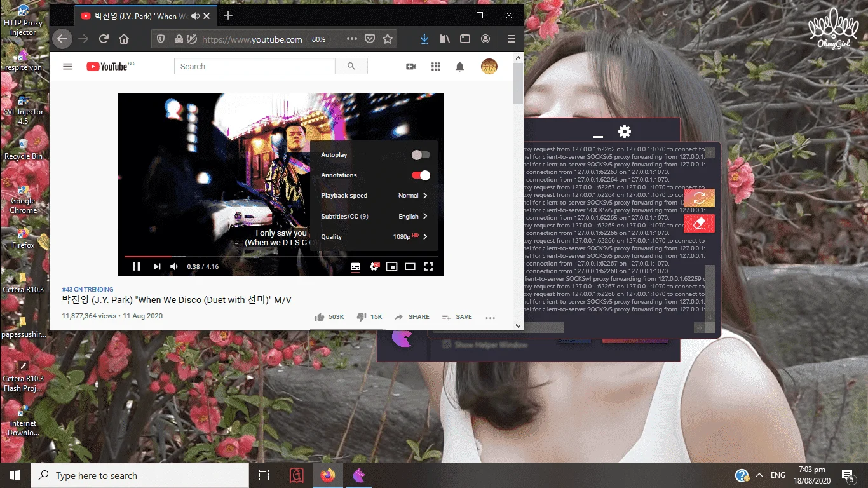Pause the video
The image size is (868, 488).
[x=136, y=266]
